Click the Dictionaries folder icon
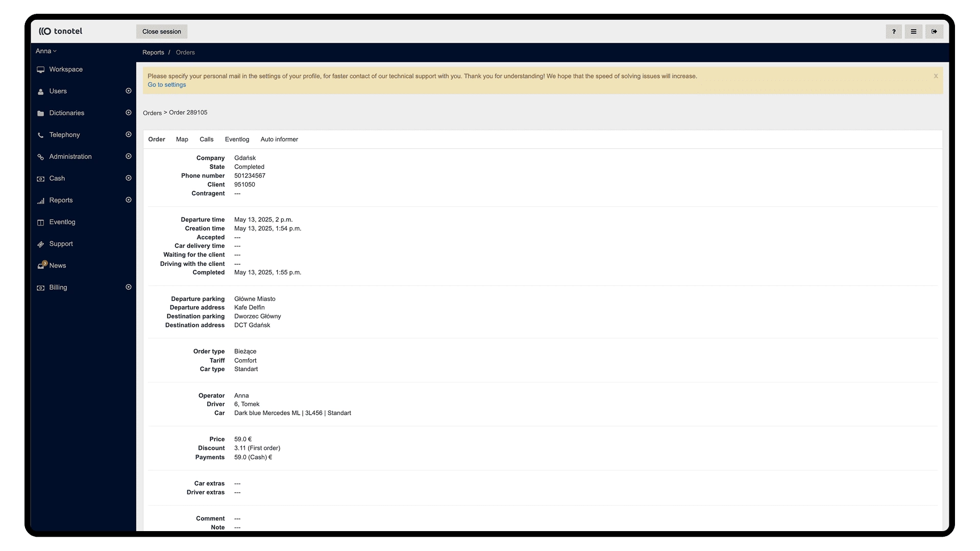This screenshot has height=551, width=980. pos(41,113)
